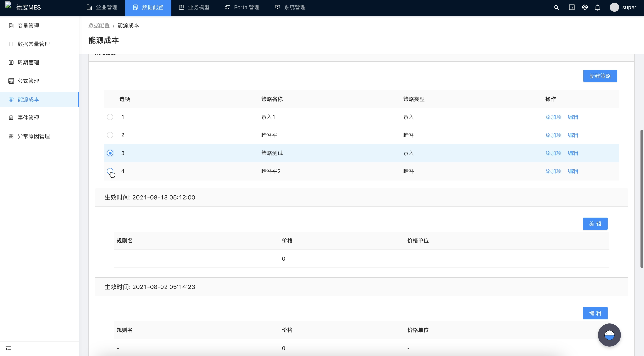Image resolution: width=644 pixels, height=356 pixels.
Task: Click 添加项 for 策略测试 row
Action: pyautogui.click(x=553, y=153)
